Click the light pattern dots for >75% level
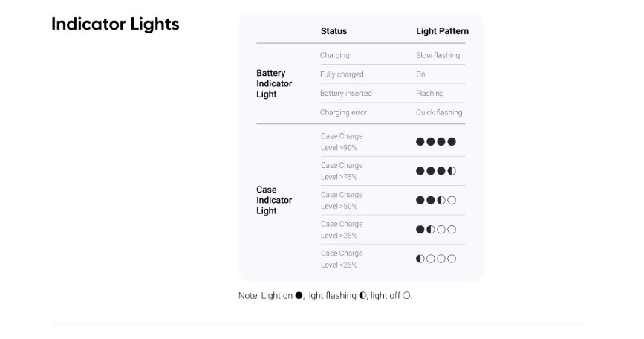 [x=436, y=171]
